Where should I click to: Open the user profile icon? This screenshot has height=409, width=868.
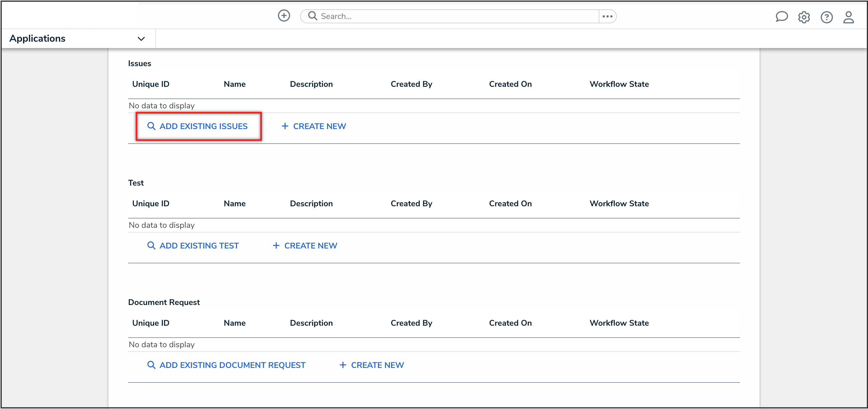click(x=848, y=17)
